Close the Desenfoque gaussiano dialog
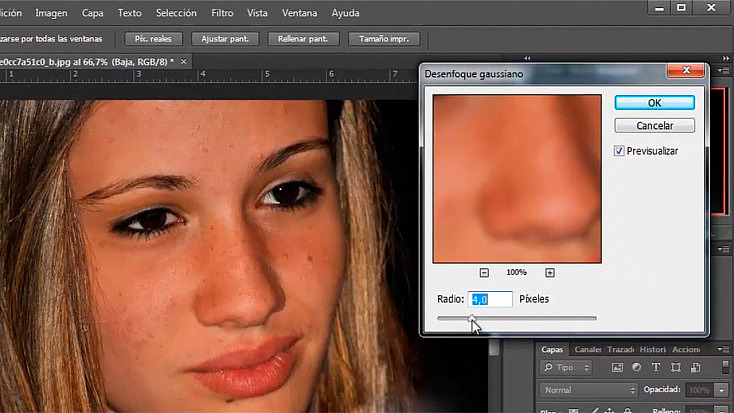The width and height of the screenshot is (734, 413). click(686, 70)
